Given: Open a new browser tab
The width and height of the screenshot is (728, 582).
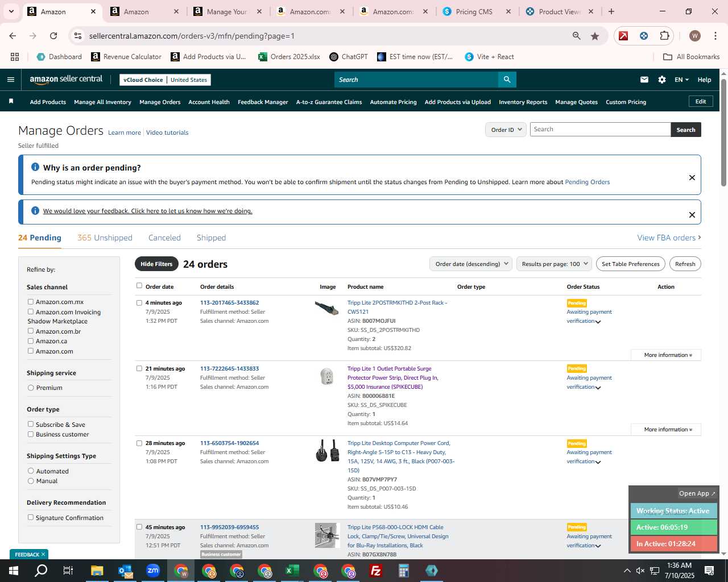Looking at the screenshot, I should pos(611,11).
